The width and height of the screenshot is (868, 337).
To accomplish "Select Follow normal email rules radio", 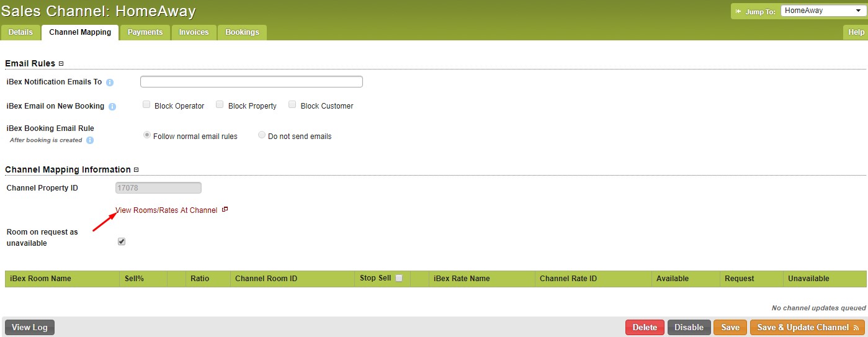I will pos(147,135).
